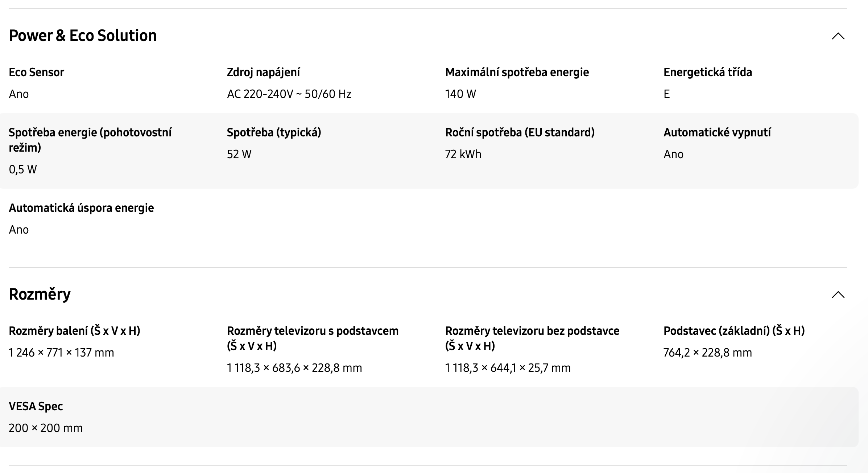Click the package dimensions 1 246 × 771 × 137 mm
Screen dimensions: 868x473
61,353
